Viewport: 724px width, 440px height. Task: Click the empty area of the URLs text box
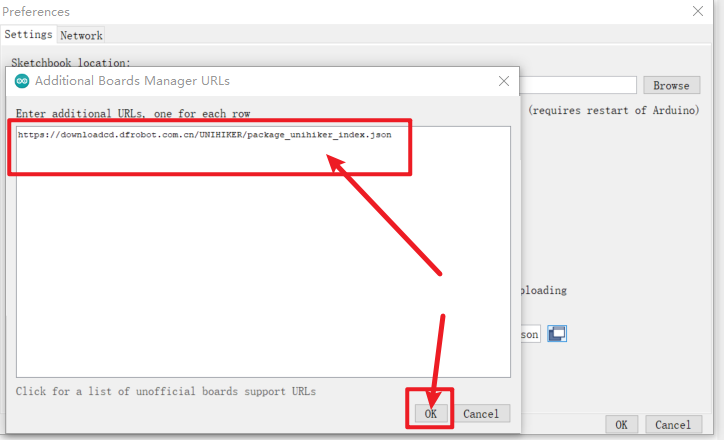tap(260, 270)
